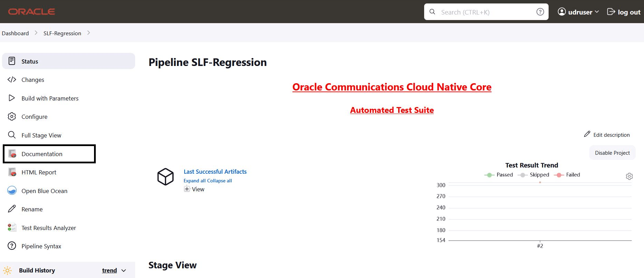Click build #2 on the trend chart axis

[540, 246]
